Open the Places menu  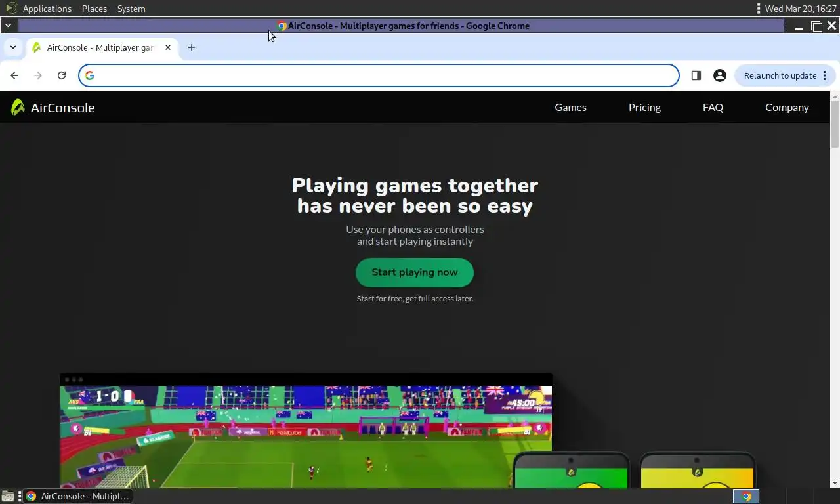[94, 9]
